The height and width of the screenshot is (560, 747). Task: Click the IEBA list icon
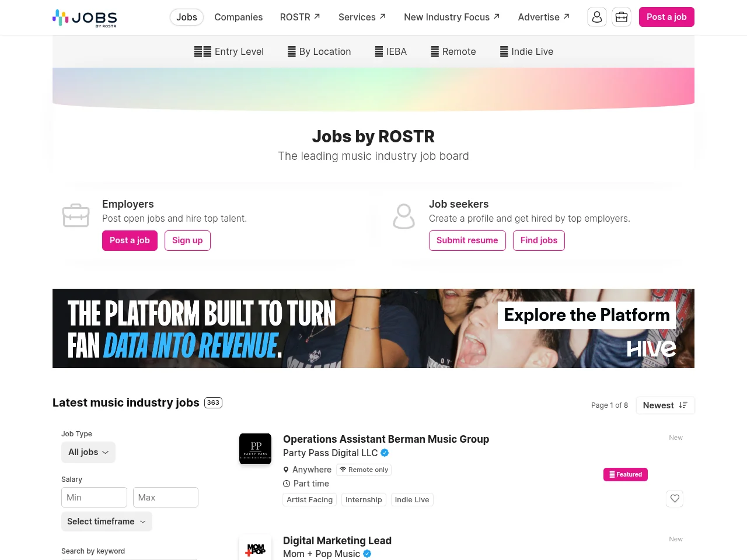pyautogui.click(x=379, y=51)
